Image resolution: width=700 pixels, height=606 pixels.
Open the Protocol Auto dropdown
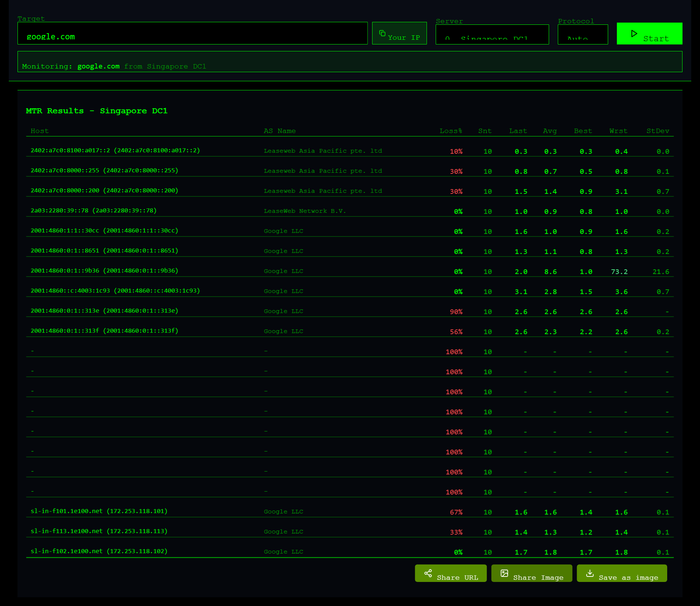582,35
